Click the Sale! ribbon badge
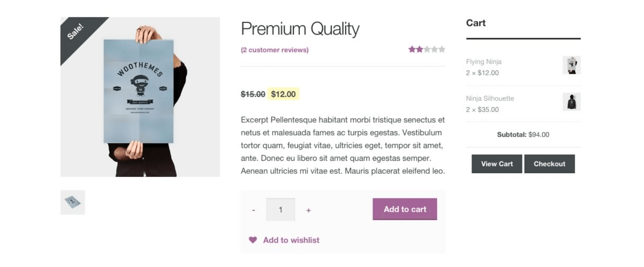The height and width of the screenshot is (267, 644). 75,32
